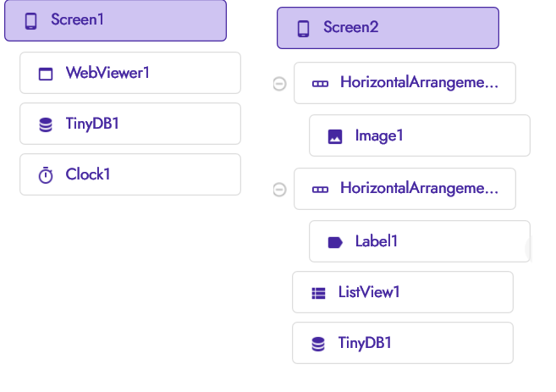The height and width of the screenshot is (392, 556).
Task: Click the tag icon beside Label1
Action: (x=335, y=242)
